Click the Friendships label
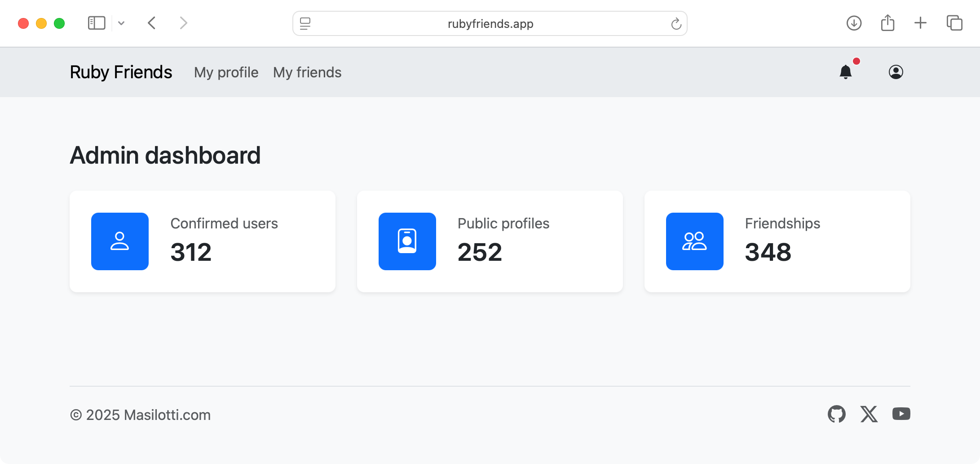980x464 pixels. tap(782, 223)
